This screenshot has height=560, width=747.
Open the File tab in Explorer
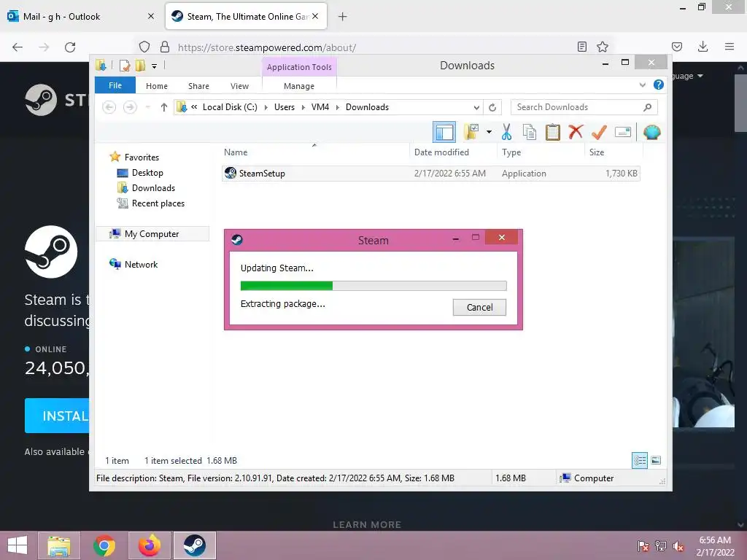[115, 85]
